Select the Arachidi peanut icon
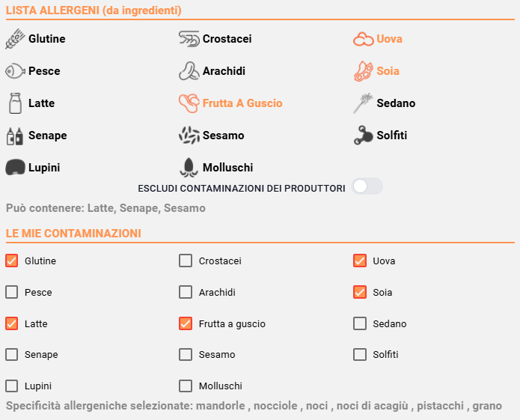 (189, 71)
